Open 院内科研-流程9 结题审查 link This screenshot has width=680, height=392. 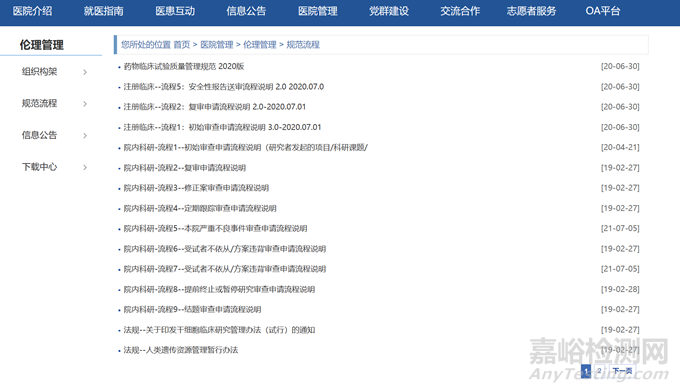coord(193,310)
